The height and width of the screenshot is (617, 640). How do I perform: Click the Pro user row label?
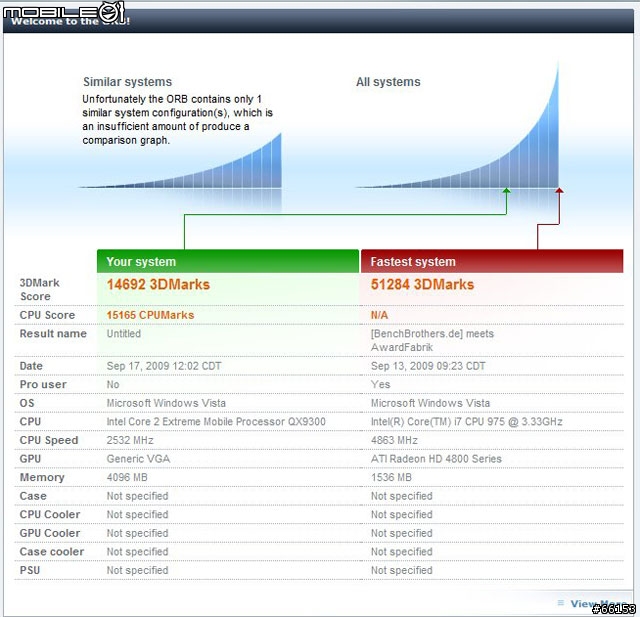[x=43, y=384]
